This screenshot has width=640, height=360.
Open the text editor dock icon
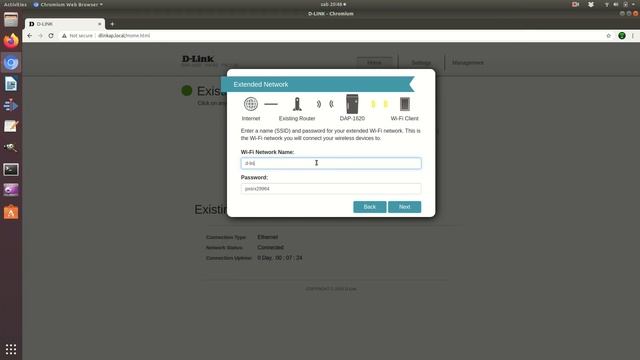(11, 127)
